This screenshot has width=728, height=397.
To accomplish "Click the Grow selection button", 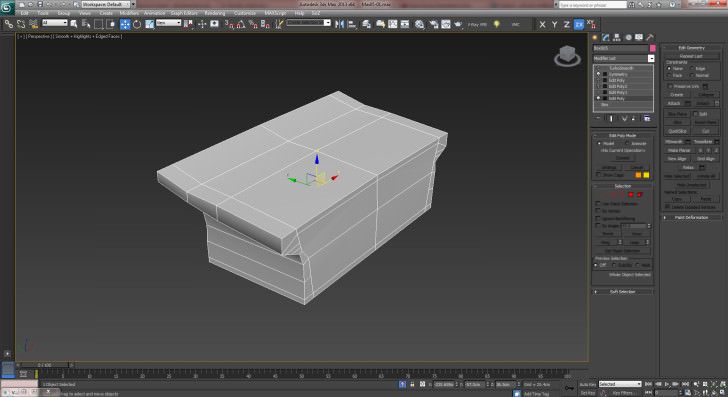I will coord(637,234).
